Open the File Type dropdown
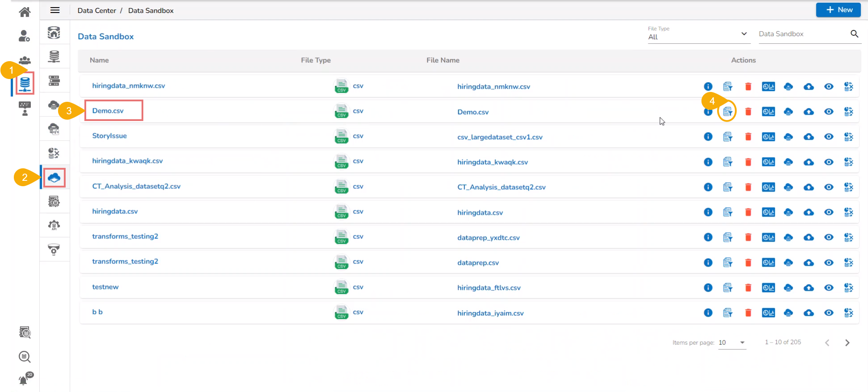 (697, 37)
